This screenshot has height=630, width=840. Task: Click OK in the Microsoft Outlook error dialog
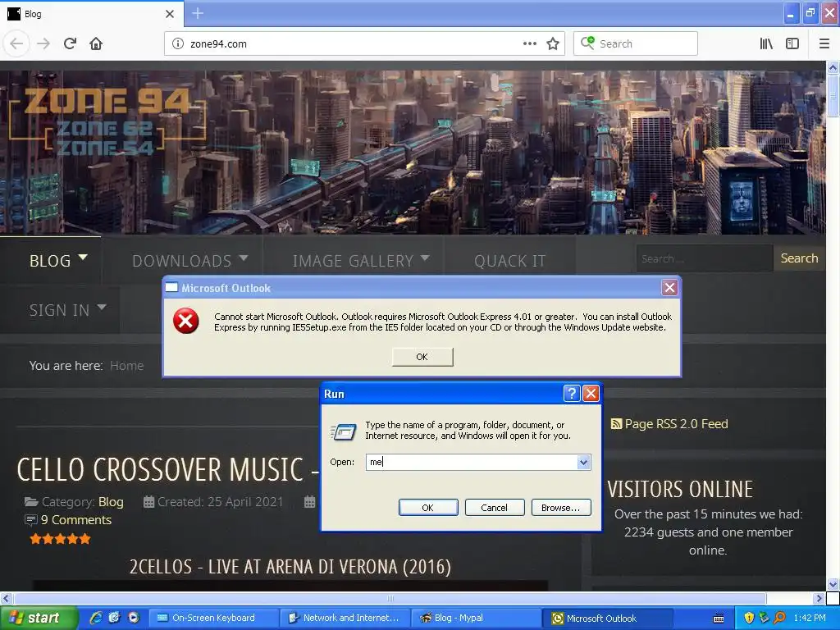(x=422, y=357)
